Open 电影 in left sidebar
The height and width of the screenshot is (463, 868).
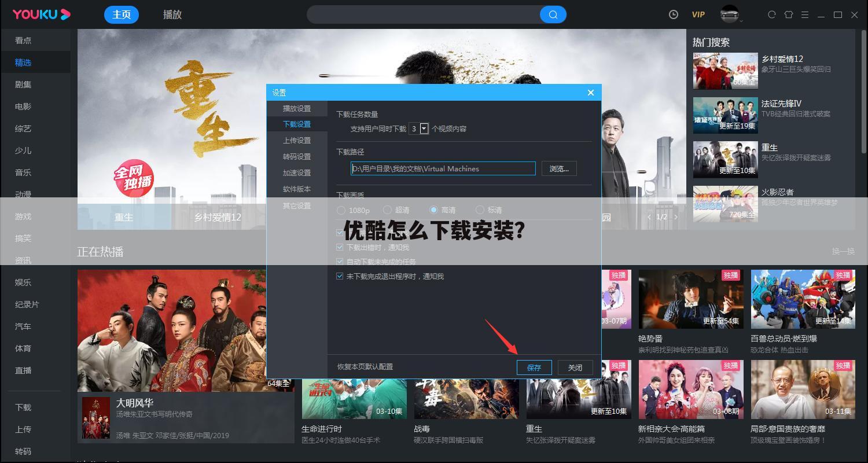coord(23,106)
